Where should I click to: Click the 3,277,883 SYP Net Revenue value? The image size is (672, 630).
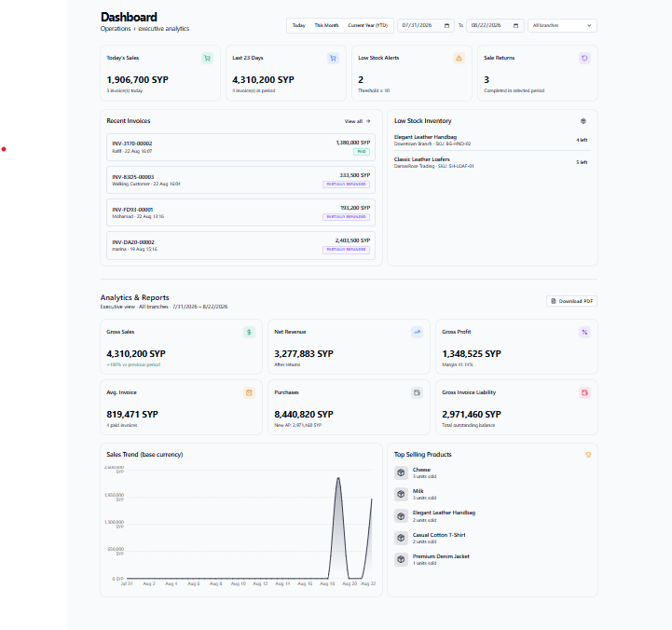pyautogui.click(x=304, y=354)
